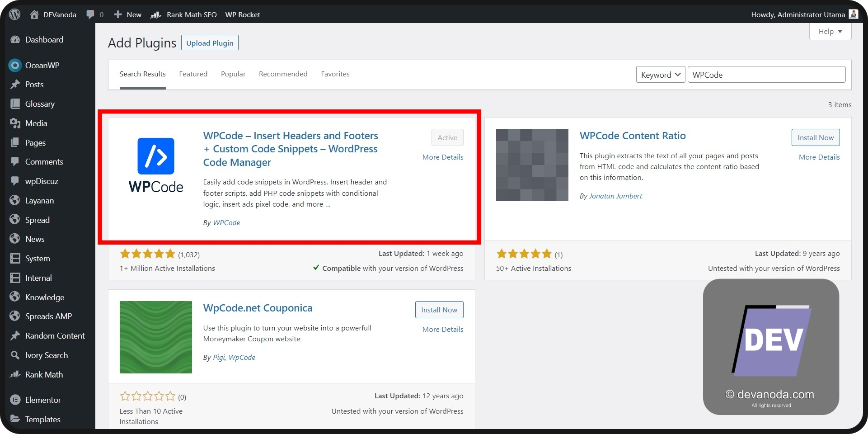Click the disabled Active button

click(x=447, y=137)
